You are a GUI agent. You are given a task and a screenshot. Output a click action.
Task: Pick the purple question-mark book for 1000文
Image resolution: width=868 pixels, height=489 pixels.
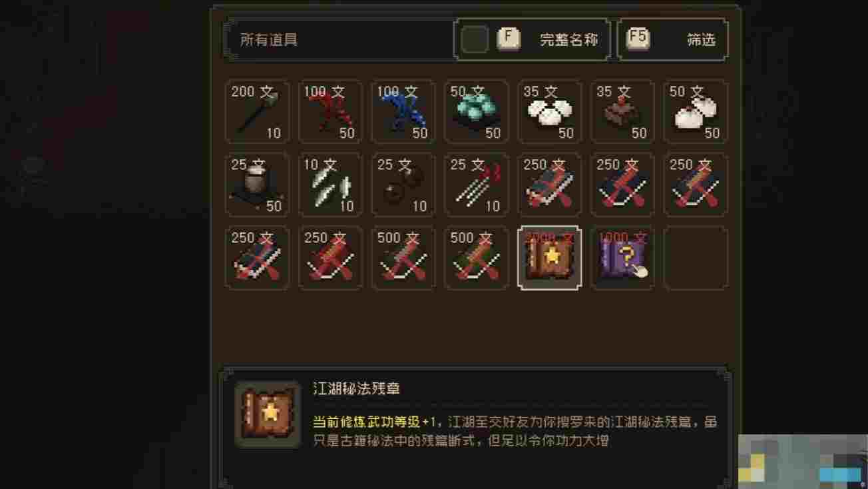point(623,258)
